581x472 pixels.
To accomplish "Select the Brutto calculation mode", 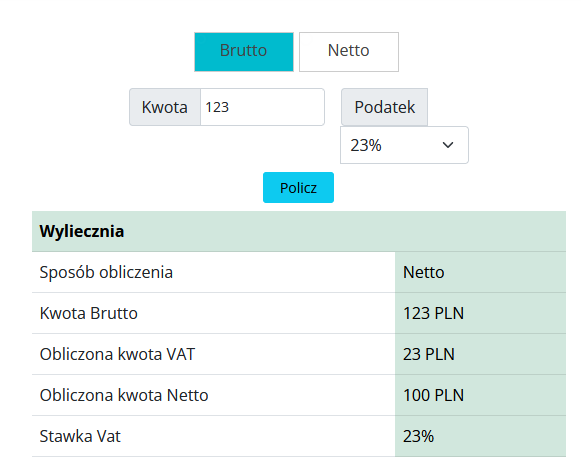I will (244, 52).
